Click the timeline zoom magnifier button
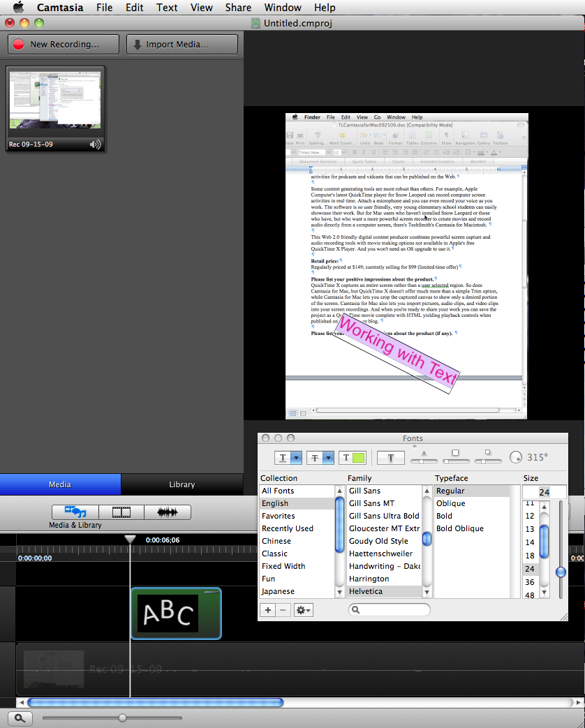 [20, 718]
